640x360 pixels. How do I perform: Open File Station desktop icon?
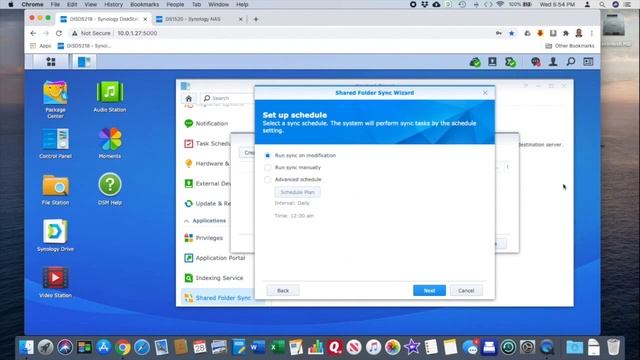click(56, 189)
